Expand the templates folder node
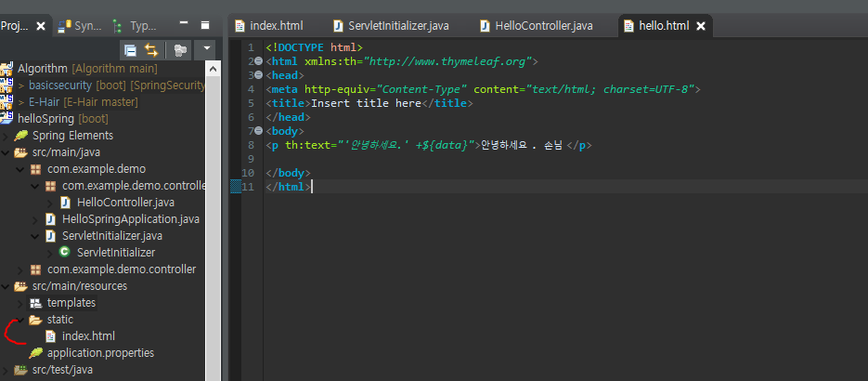The width and height of the screenshot is (868, 381). (x=19, y=303)
